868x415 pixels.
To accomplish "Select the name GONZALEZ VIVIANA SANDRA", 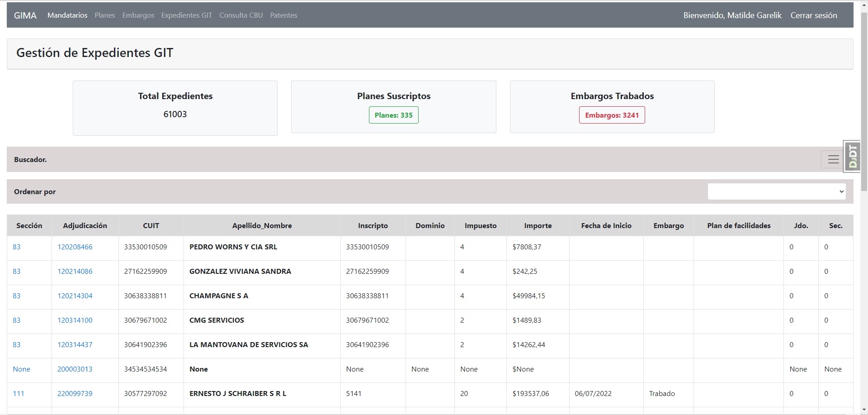I will click(240, 272).
